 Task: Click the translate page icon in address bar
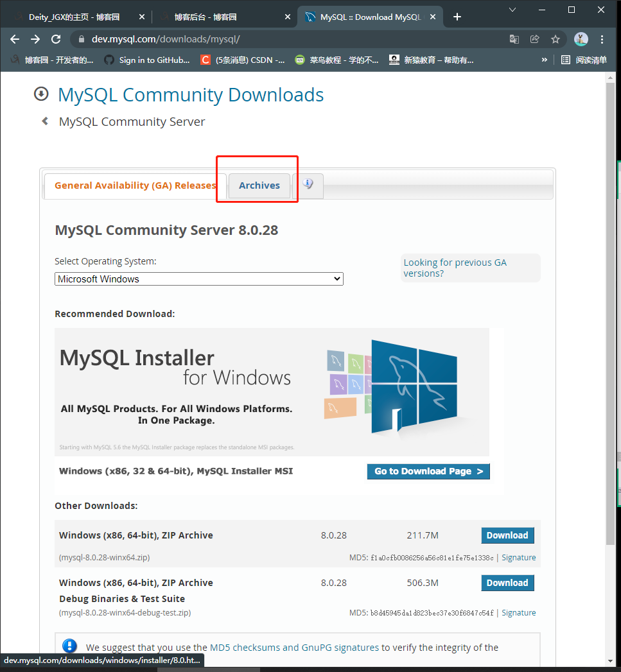[514, 39]
